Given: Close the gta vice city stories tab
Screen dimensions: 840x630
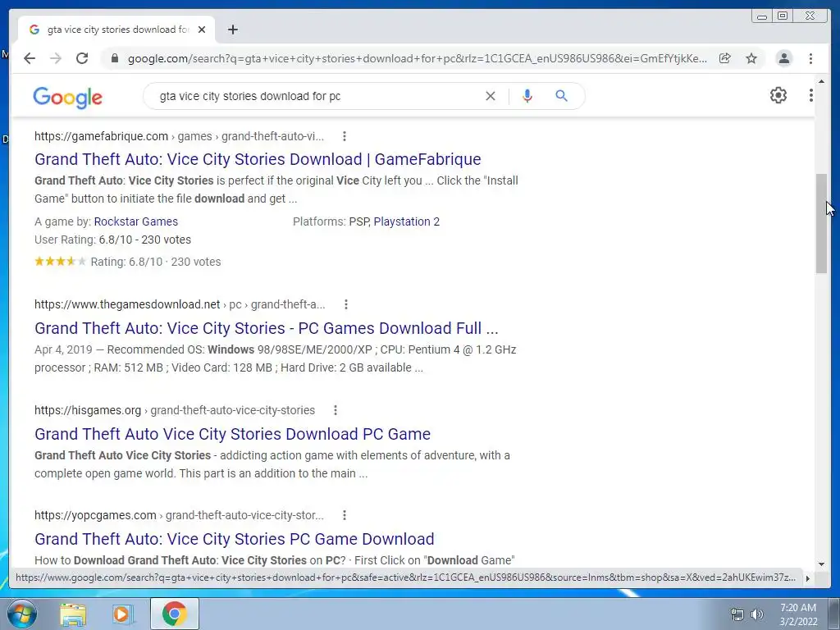Looking at the screenshot, I should [x=202, y=30].
